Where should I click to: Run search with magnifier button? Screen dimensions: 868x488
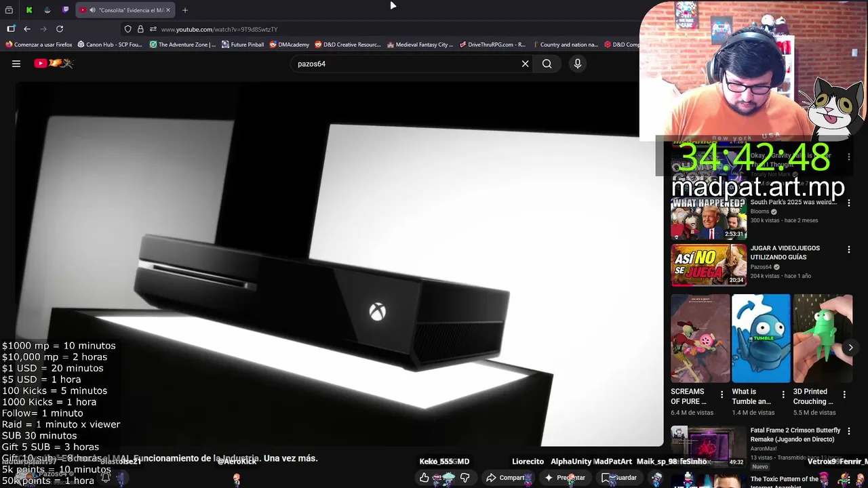click(x=547, y=64)
